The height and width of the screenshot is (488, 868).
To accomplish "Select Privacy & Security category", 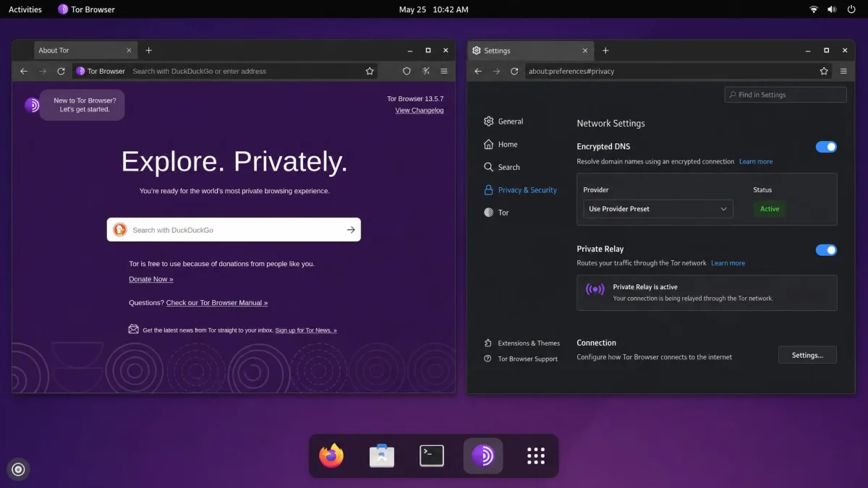I will (x=520, y=190).
